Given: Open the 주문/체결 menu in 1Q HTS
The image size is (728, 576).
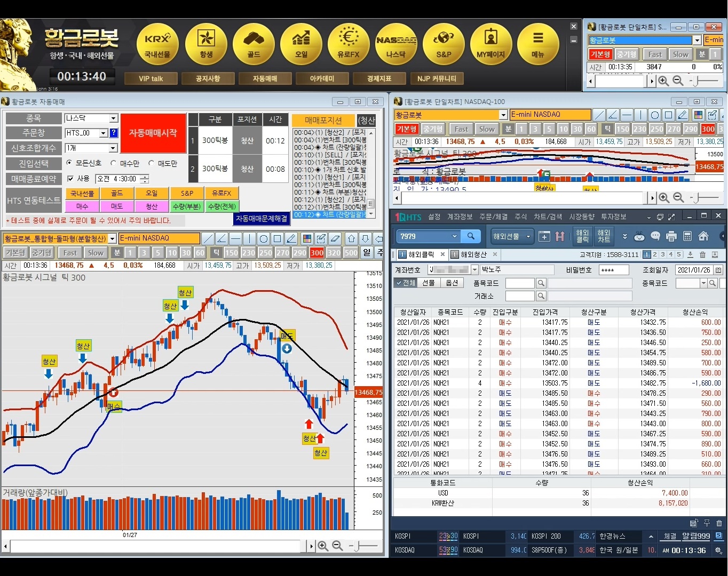Looking at the screenshot, I should click(x=493, y=217).
